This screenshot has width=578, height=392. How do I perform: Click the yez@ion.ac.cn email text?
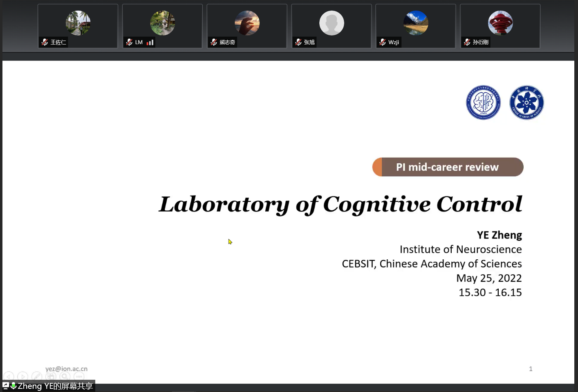click(66, 369)
